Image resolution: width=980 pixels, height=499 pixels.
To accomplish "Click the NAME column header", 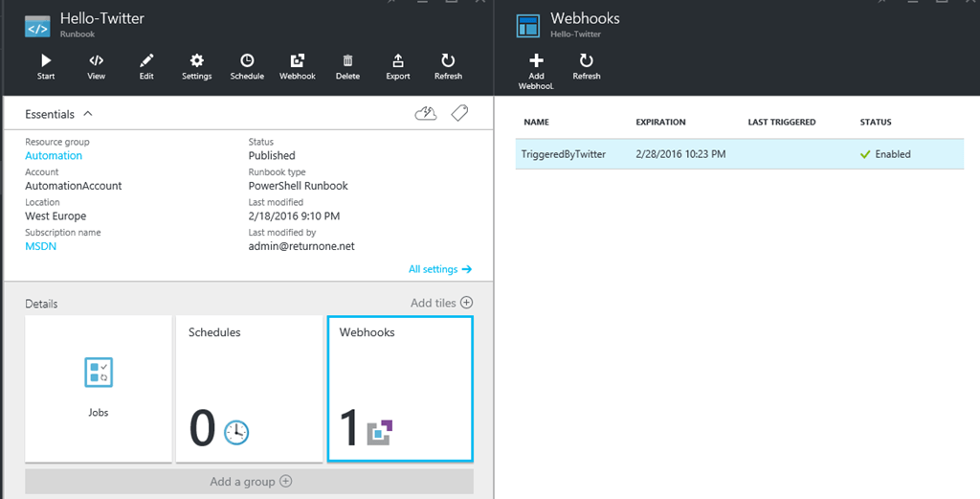I will click(536, 122).
